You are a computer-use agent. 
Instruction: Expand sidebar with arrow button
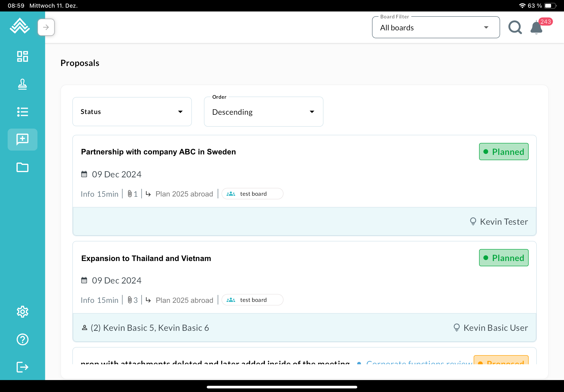point(46,27)
